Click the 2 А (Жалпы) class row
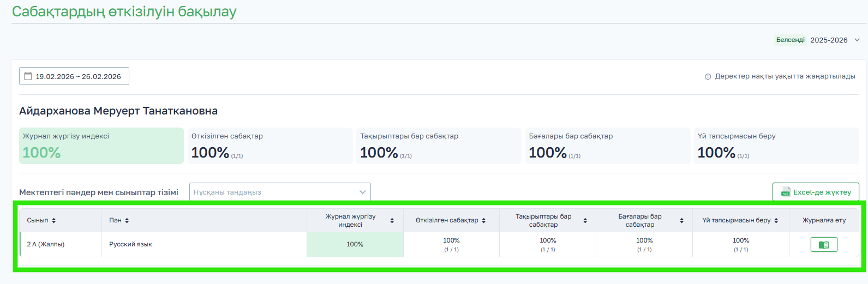 click(x=46, y=244)
